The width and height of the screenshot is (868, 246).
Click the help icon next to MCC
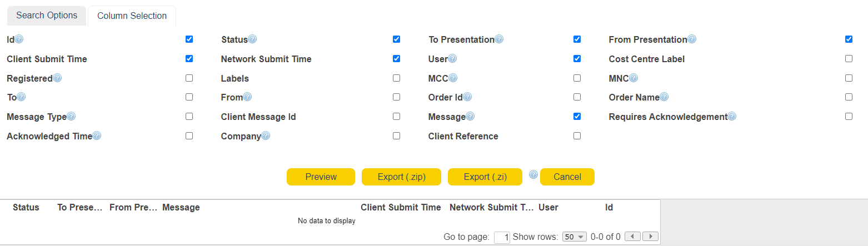453,78
